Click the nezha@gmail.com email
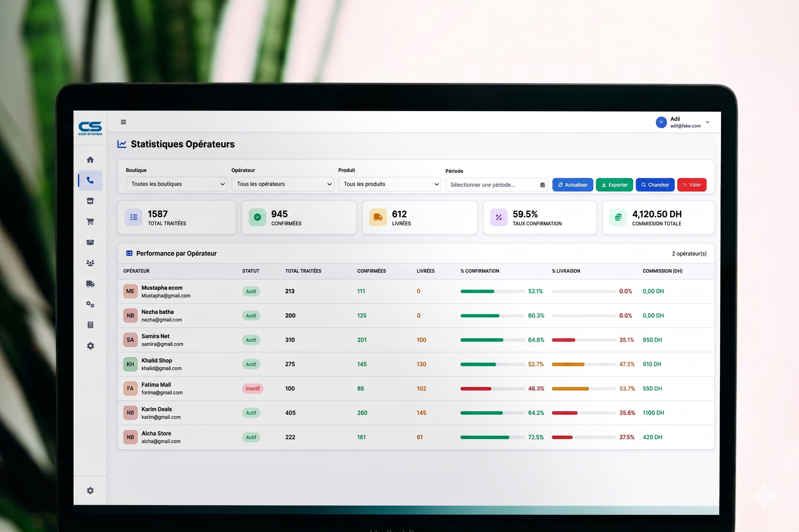The image size is (799, 532). pos(162,320)
